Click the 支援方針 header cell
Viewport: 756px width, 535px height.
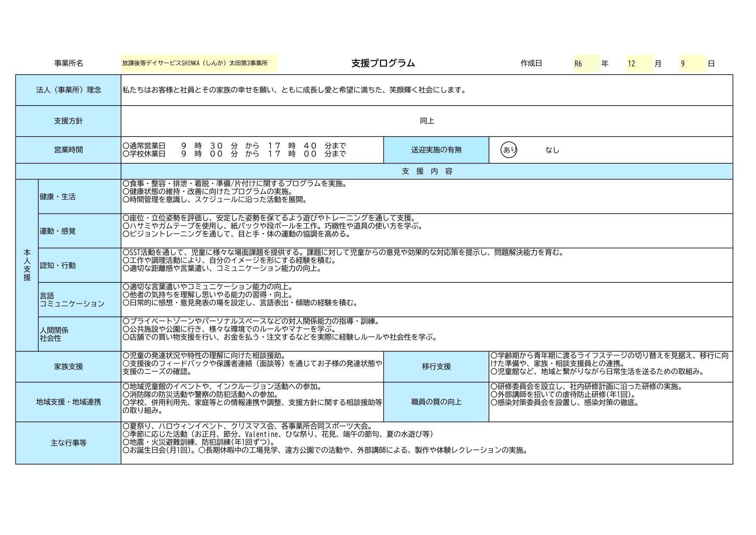click(68, 121)
